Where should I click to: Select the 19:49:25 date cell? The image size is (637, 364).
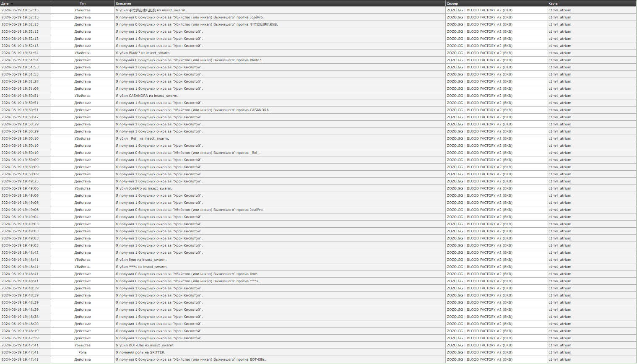20,181
